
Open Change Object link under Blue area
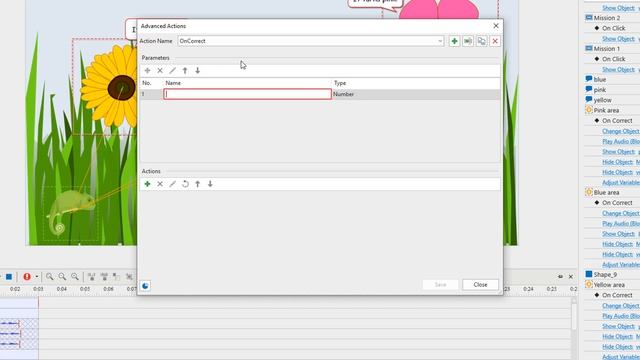click(x=621, y=213)
